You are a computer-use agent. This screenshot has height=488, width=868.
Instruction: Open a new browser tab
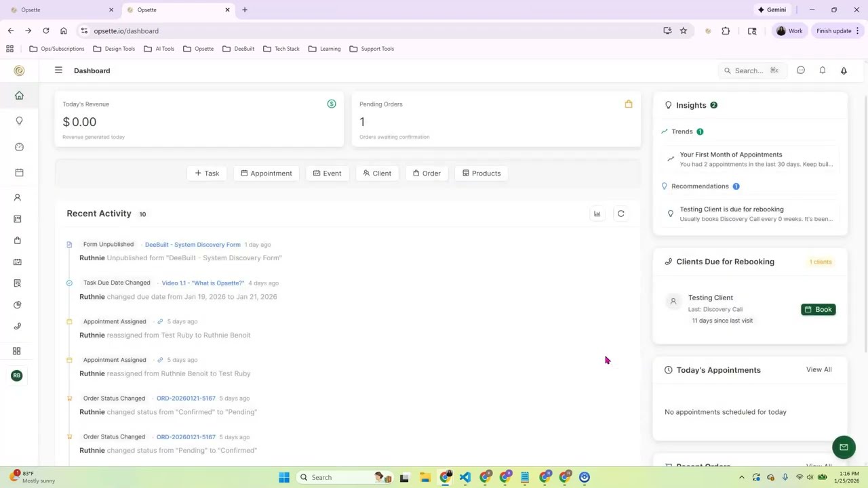[x=245, y=10]
